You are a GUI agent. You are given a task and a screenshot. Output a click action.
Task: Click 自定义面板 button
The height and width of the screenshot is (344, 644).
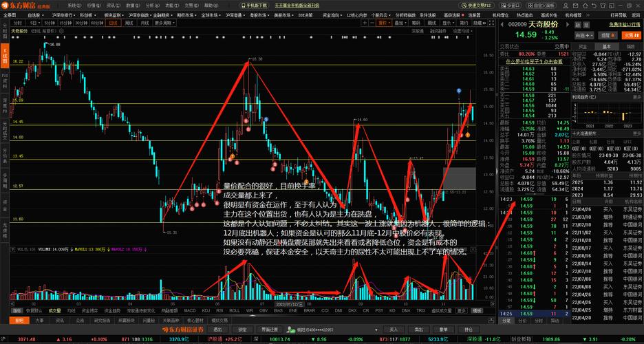pyautogui.click(x=541, y=6)
